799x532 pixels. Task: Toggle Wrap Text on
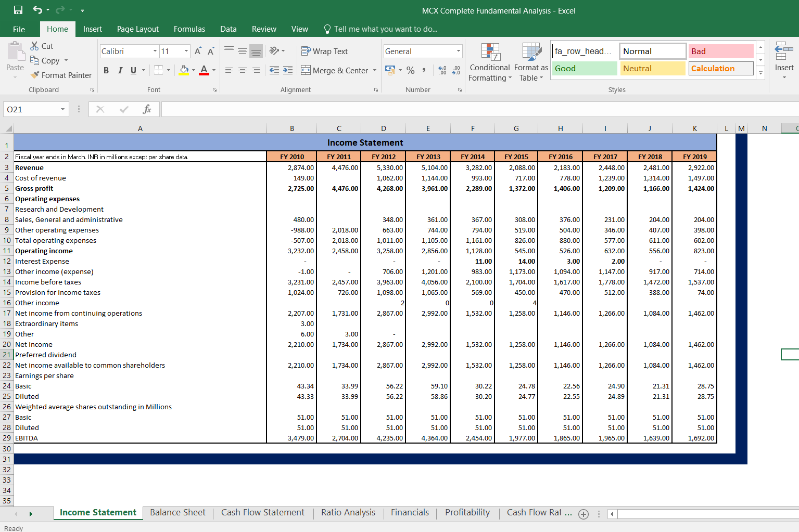pyautogui.click(x=324, y=51)
